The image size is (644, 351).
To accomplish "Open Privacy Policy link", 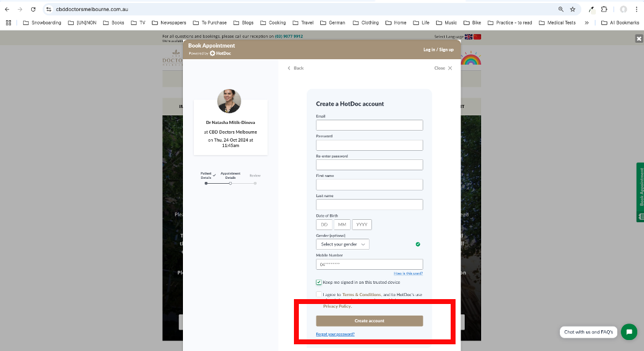I will (337, 306).
